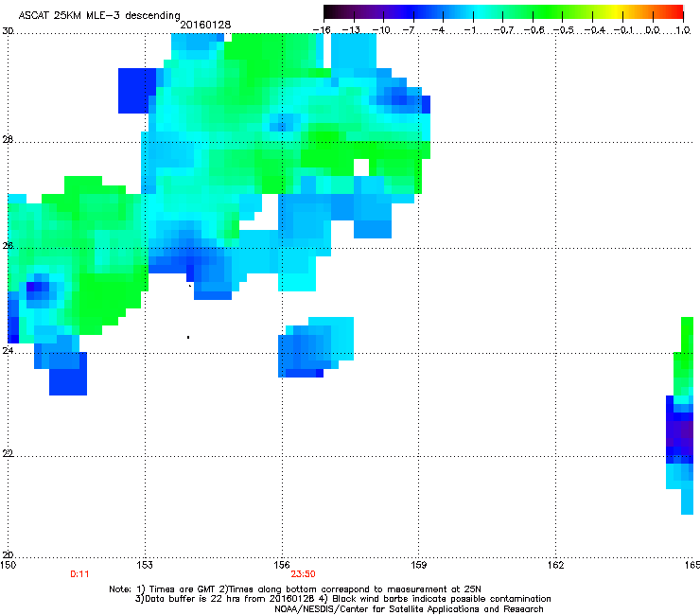Click the '-10' color scale label

(x=381, y=30)
